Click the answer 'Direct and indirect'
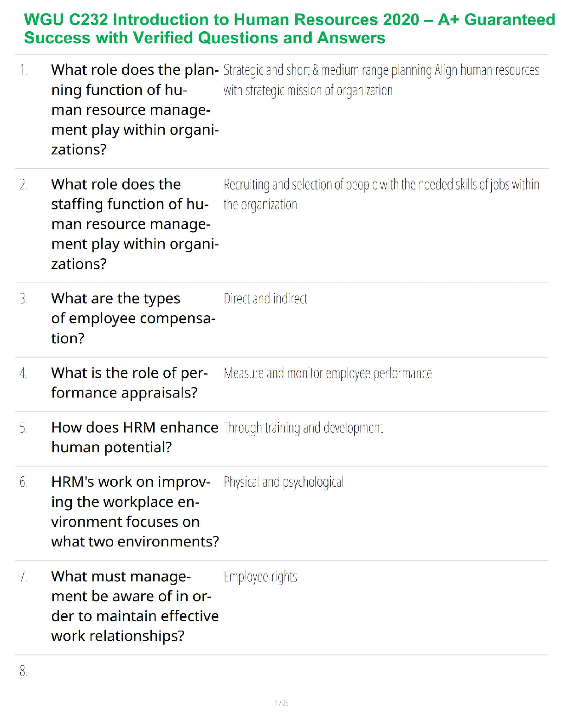This screenshot has height=728, width=563. (x=265, y=299)
